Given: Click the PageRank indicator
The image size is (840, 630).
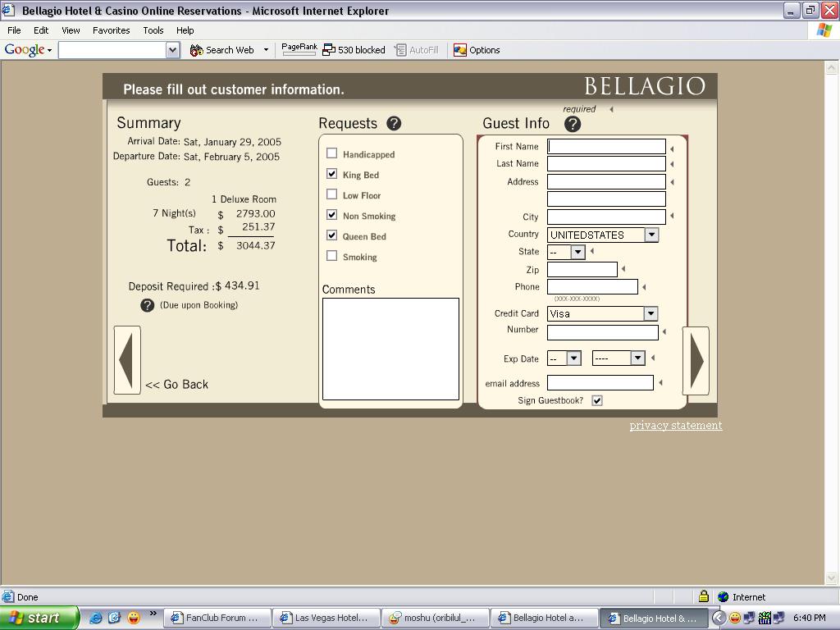Looking at the screenshot, I should [299, 49].
